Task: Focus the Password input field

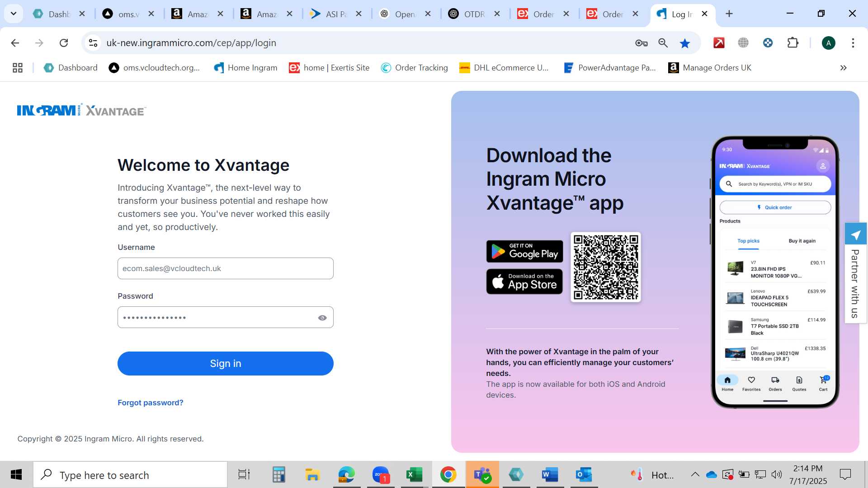Action: [x=226, y=317]
